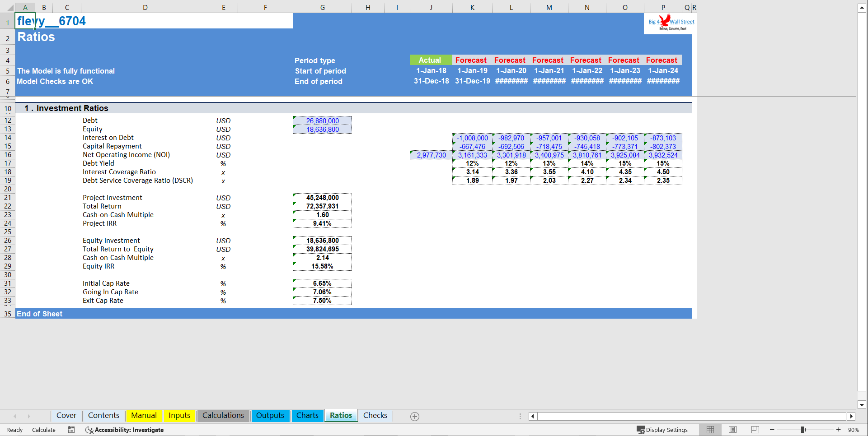Zoom out using the minus icon

pos(770,430)
